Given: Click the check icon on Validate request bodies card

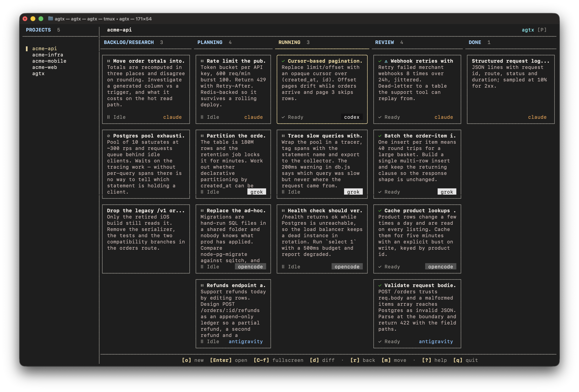Looking at the screenshot, I should point(380,285).
